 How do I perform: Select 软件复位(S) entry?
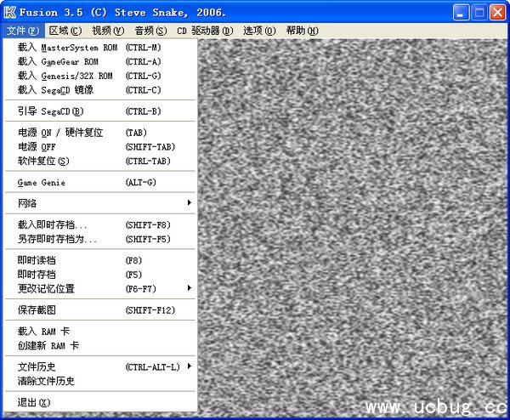[x=100, y=161]
